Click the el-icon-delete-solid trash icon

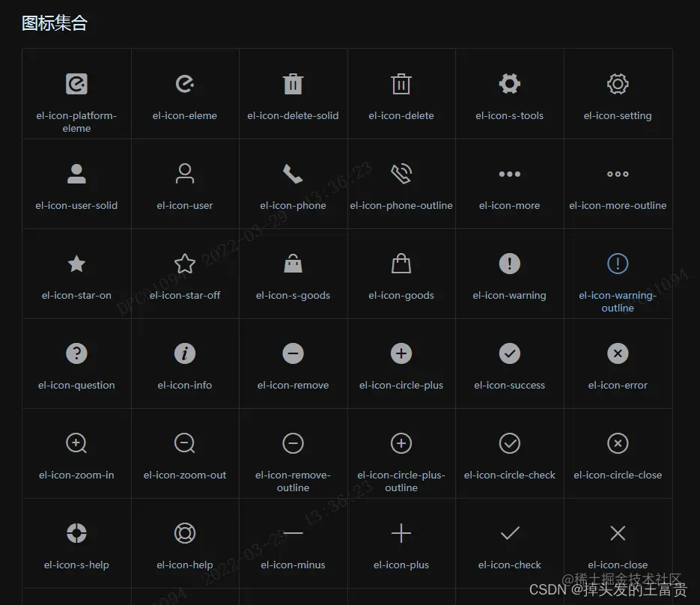coord(293,84)
